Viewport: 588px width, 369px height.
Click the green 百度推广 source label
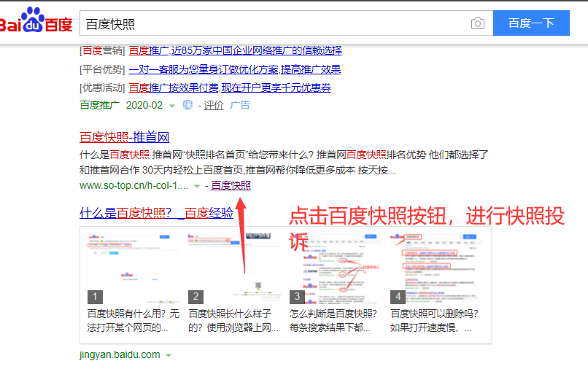(99, 105)
